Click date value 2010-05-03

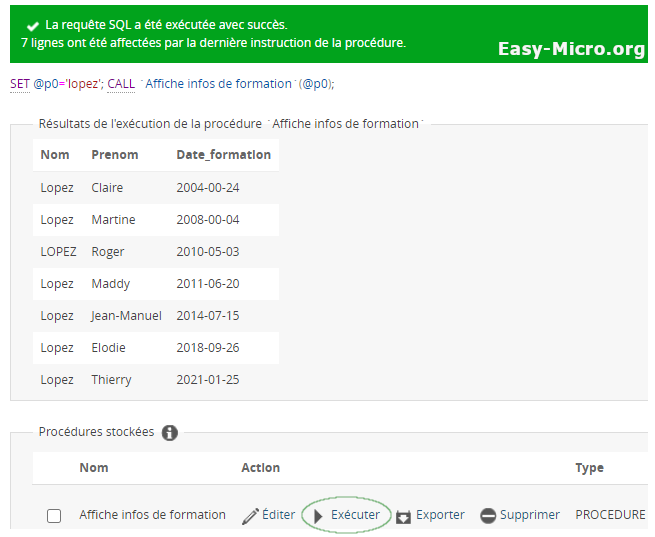208,252
